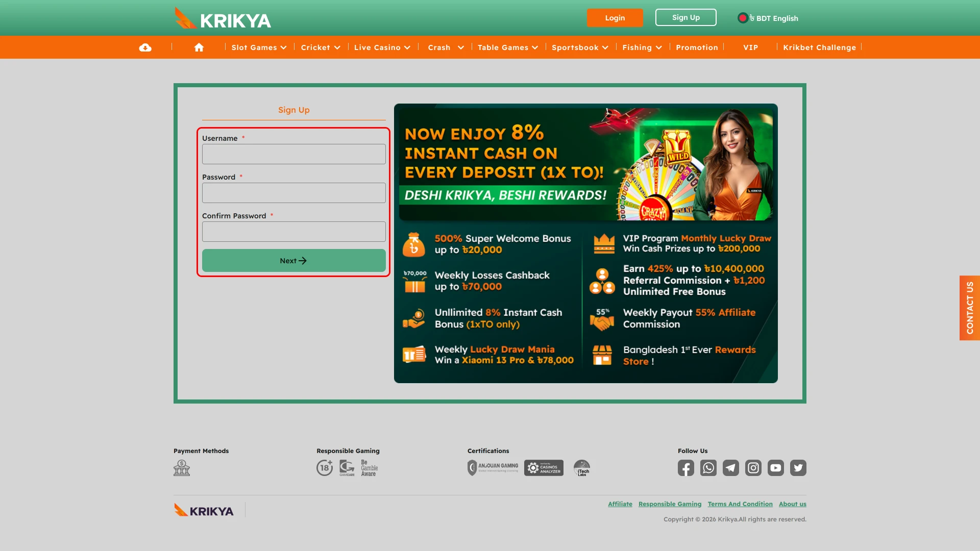Click the 18+ age restriction icon

point(325,468)
